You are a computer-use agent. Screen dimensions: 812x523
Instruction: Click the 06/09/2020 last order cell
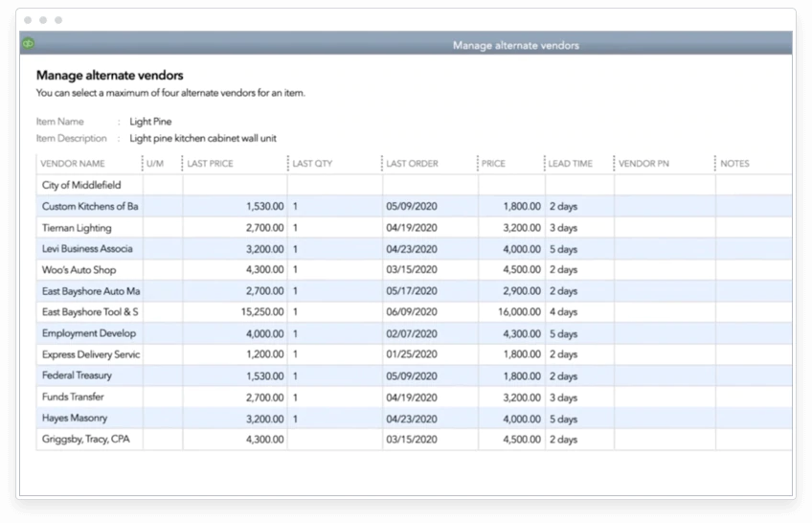(411, 312)
